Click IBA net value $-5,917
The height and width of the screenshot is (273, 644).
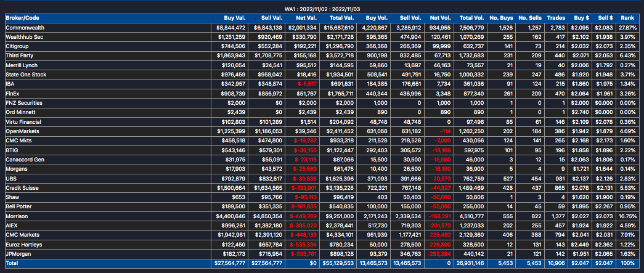[x=307, y=84]
